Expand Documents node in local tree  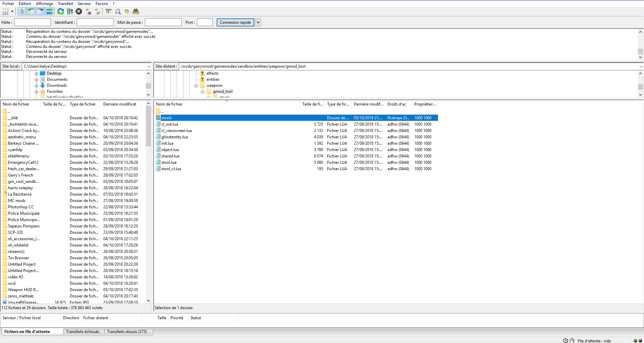coord(36,80)
